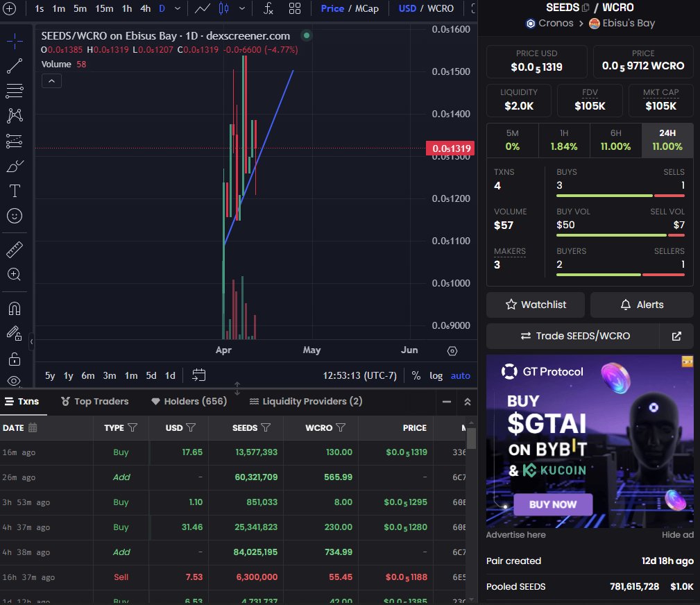700x605 pixels.
Task: Click Hide ad link
Action: point(678,535)
